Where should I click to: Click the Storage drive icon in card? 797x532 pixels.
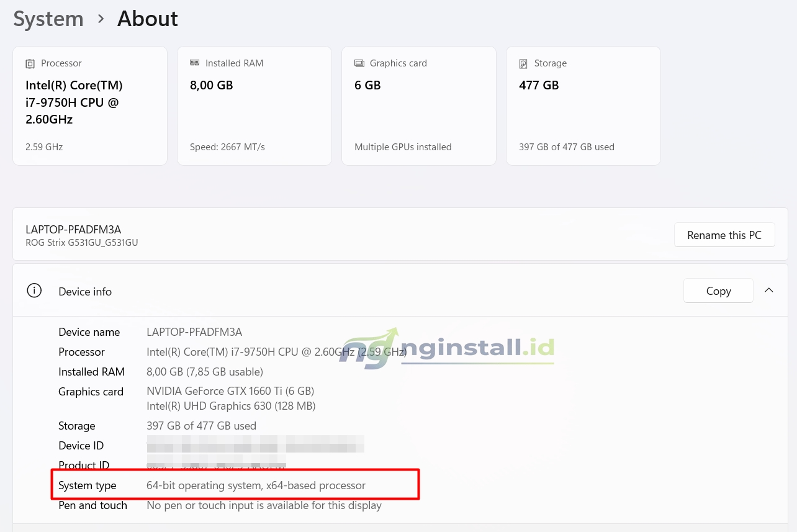coord(524,63)
